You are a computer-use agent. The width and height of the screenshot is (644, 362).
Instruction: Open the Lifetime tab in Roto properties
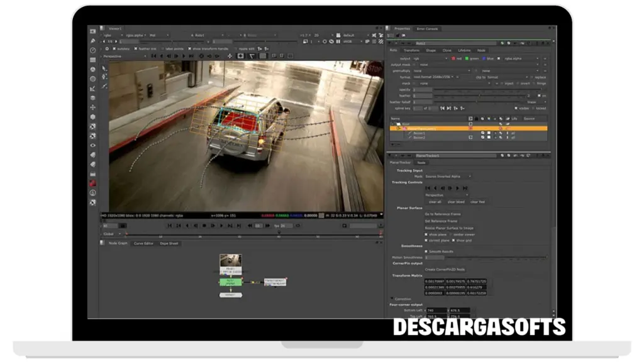[x=464, y=50]
